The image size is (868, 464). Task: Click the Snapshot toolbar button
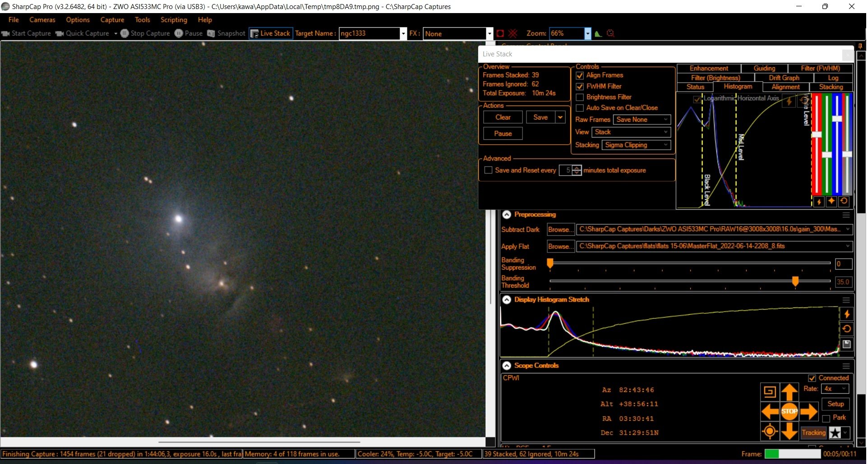point(226,33)
